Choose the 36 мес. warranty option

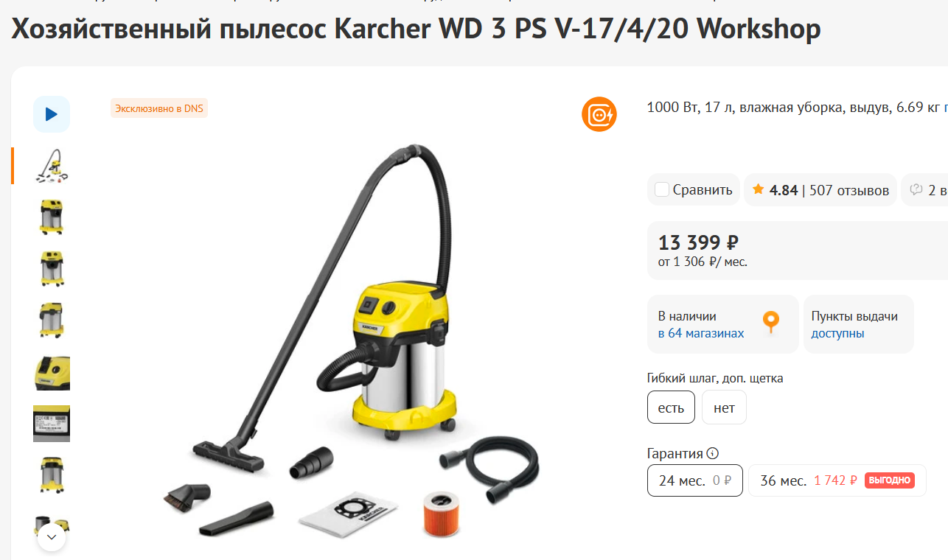point(837,480)
